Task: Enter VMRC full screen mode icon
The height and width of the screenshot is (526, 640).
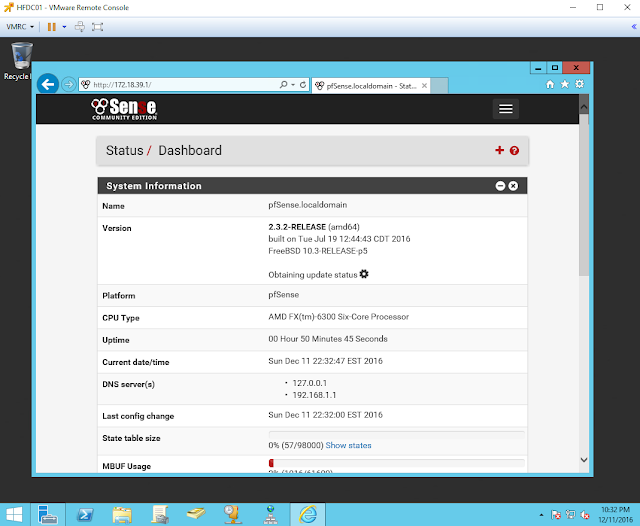Action: 98,27
